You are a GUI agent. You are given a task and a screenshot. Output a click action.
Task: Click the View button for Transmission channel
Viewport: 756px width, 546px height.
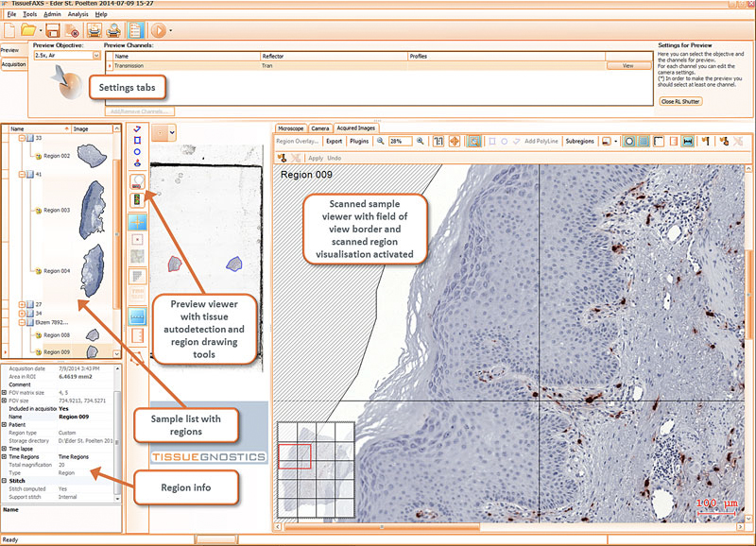point(627,66)
